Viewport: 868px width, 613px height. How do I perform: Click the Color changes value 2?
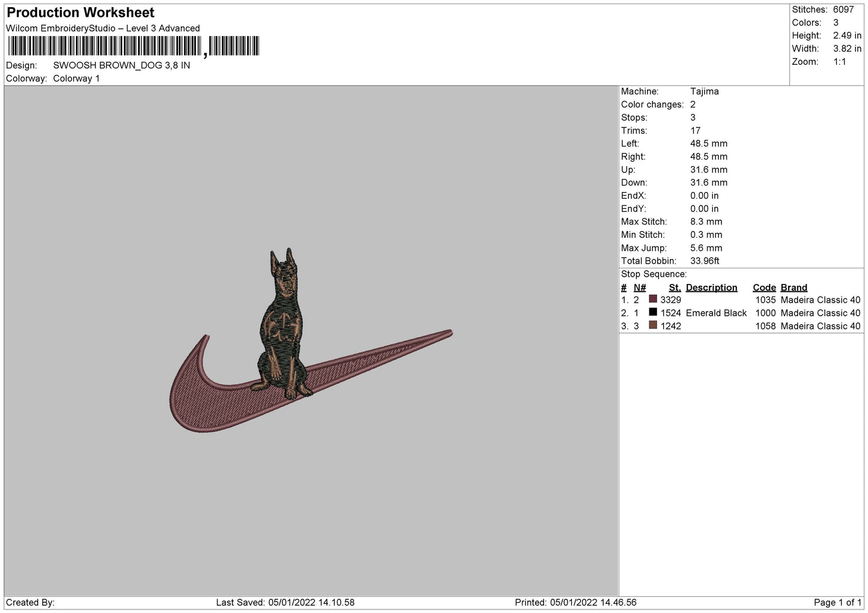pos(693,104)
